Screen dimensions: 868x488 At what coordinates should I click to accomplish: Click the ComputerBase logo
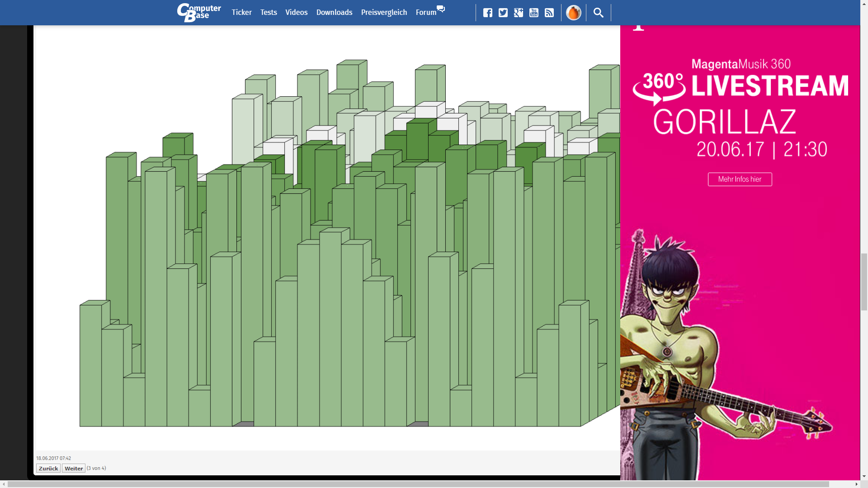point(199,13)
